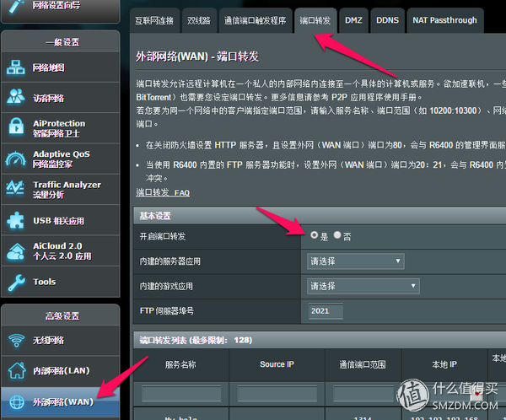Open AiProtection 智能网络卫士 menu item

click(x=61, y=128)
